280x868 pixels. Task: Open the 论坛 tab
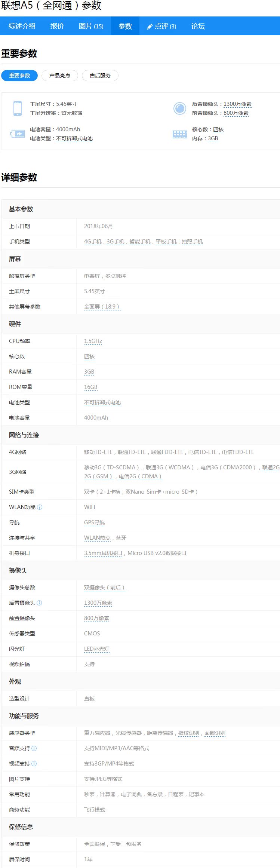[x=198, y=26]
